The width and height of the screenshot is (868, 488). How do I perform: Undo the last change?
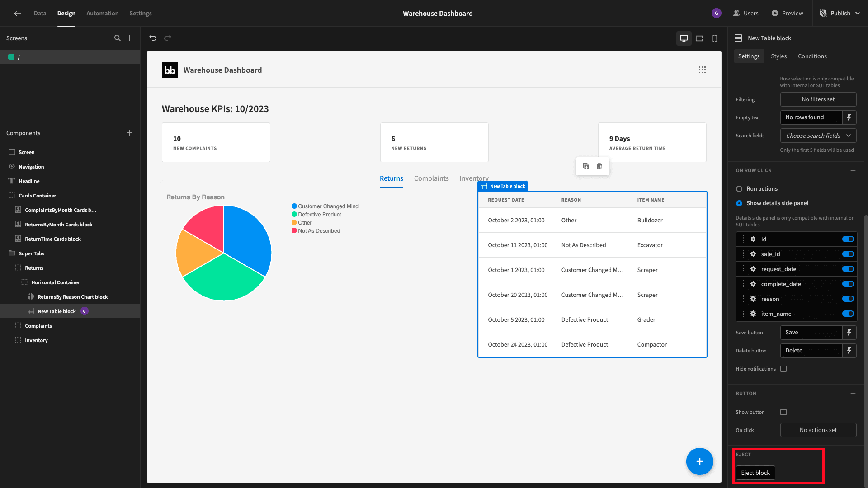click(153, 38)
